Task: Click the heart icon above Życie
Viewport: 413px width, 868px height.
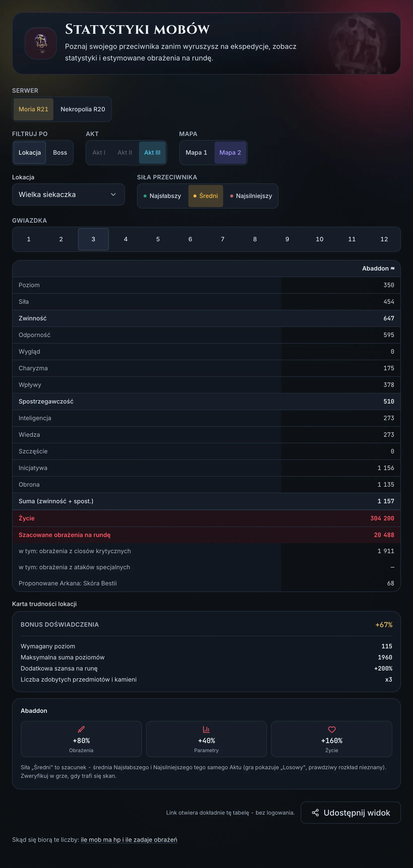Action: coord(332,729)
